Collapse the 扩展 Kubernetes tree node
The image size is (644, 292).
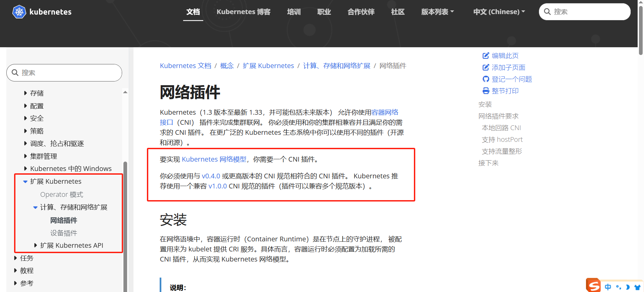pyautogui.click(x=25, y=181)
